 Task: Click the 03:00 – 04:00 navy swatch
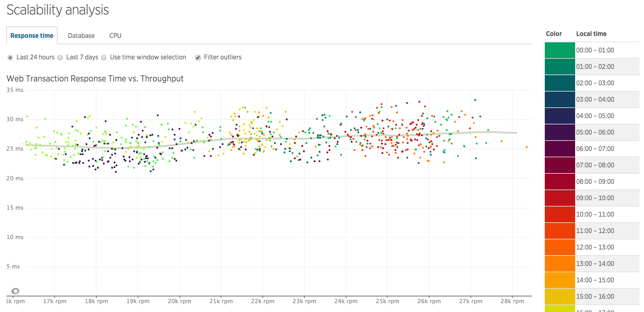coord(560,99)
